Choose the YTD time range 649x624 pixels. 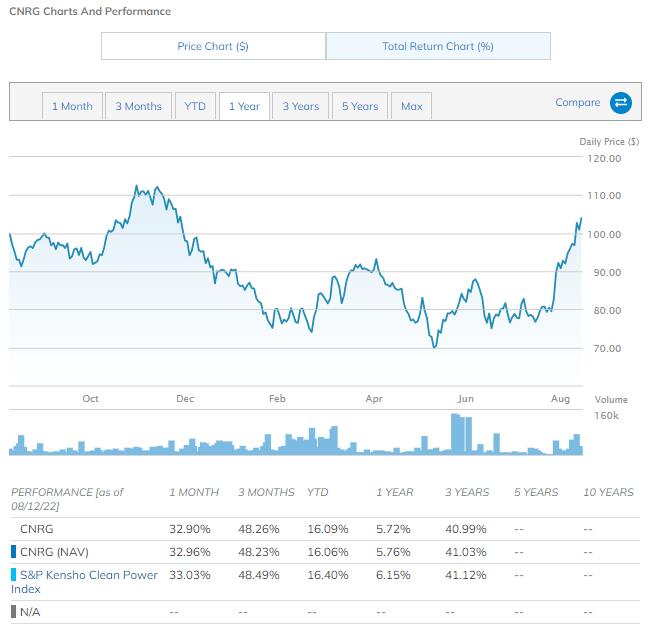[x=195, y=106]
